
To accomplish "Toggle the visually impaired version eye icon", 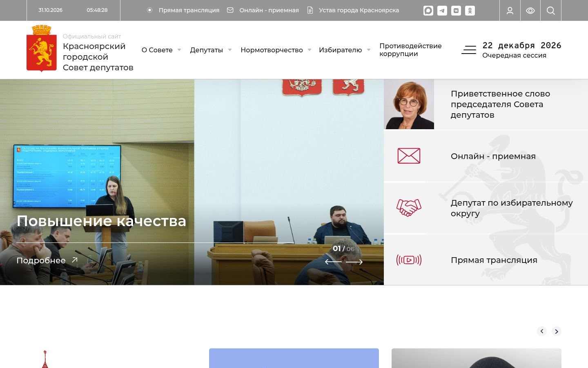I will (530, 11).
